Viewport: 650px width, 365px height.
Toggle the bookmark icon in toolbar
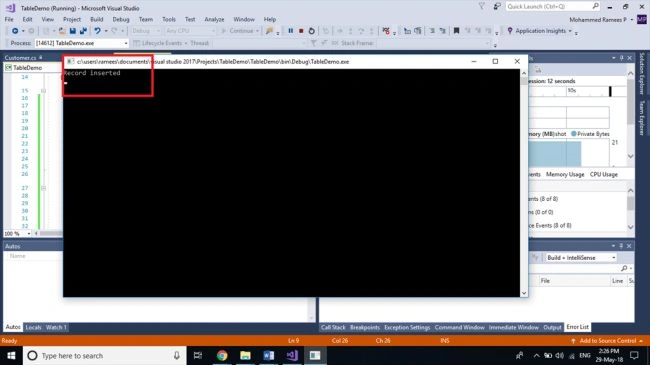click(x=456, y=31)
